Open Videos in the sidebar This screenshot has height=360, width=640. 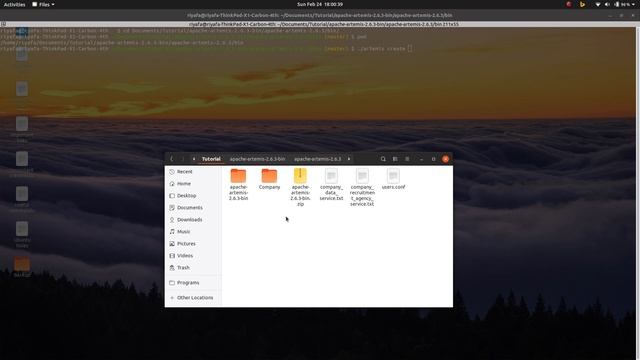pos(193,256)
